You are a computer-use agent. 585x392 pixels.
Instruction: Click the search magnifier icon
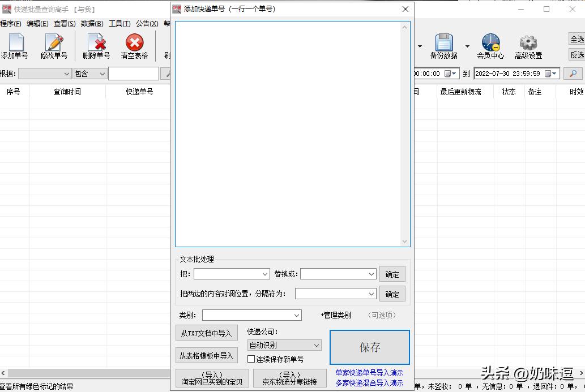tap(573, 73)
